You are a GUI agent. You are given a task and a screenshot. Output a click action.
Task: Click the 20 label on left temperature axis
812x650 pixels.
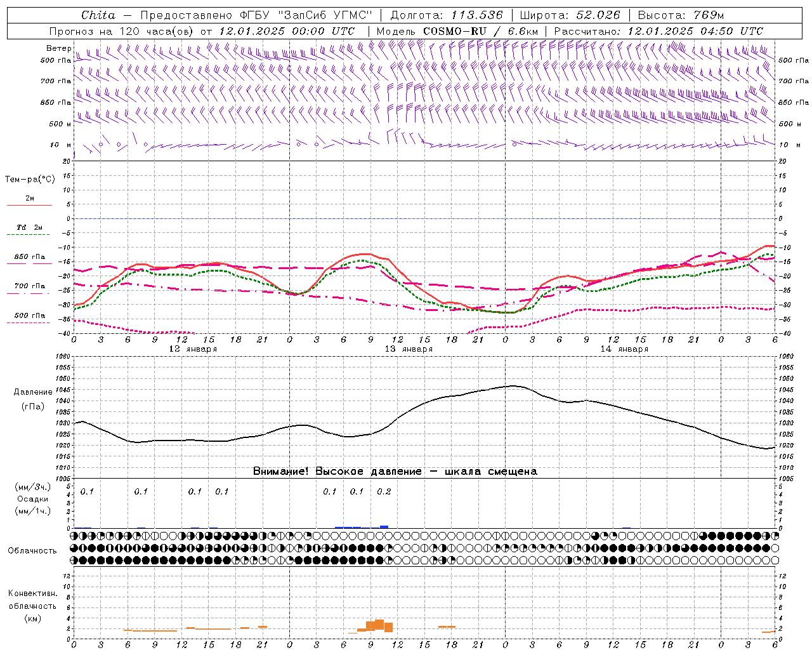point(65,162)
